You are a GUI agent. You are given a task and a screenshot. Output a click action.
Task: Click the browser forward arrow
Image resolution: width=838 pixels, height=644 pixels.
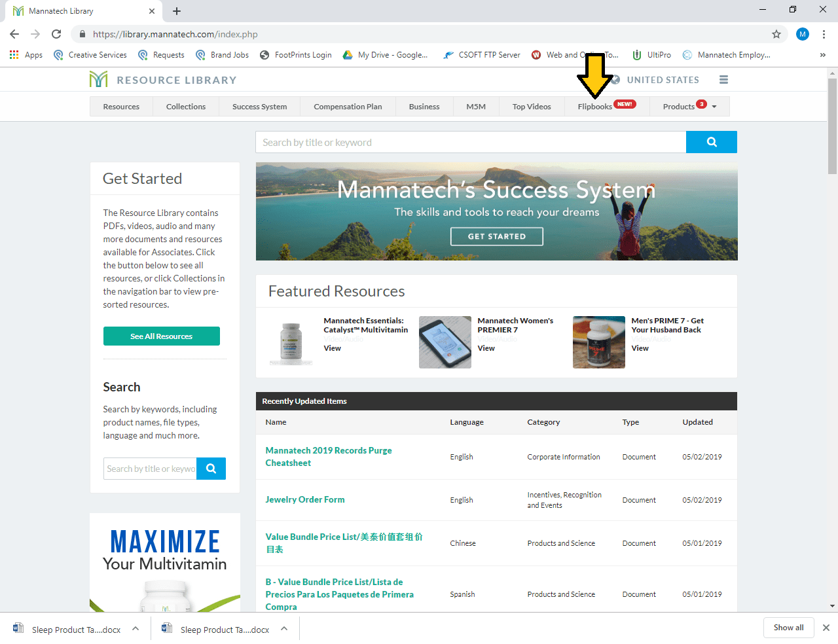coord(35,34)
